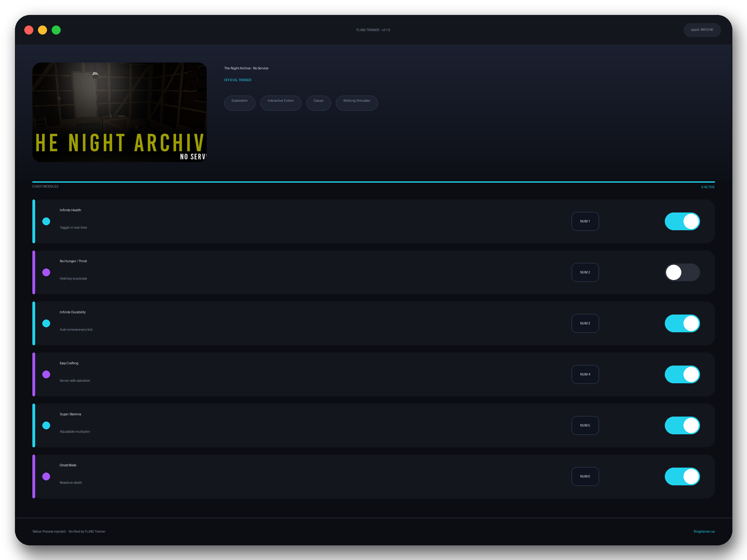
Task: Click the FLiNG TRAINER v3.1.0 window title
Action: point(373,30)
